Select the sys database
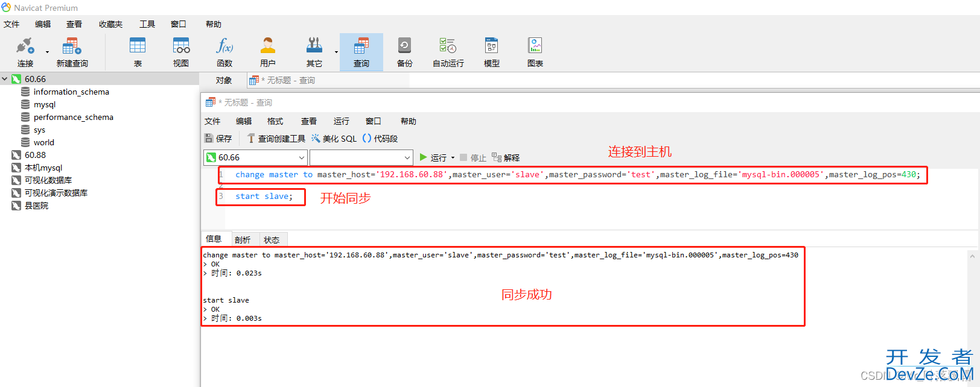 pyautogui.click(x=39, y=130)
